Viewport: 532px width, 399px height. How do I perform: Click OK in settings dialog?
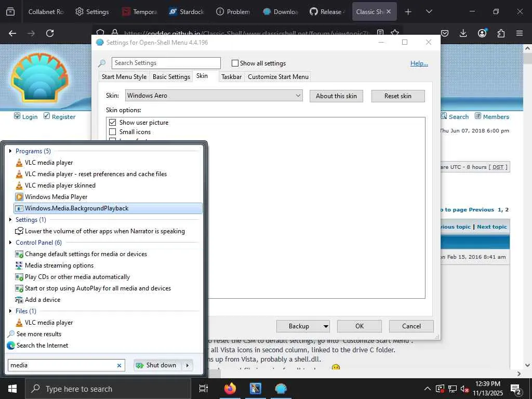click(x=360, y=326)
